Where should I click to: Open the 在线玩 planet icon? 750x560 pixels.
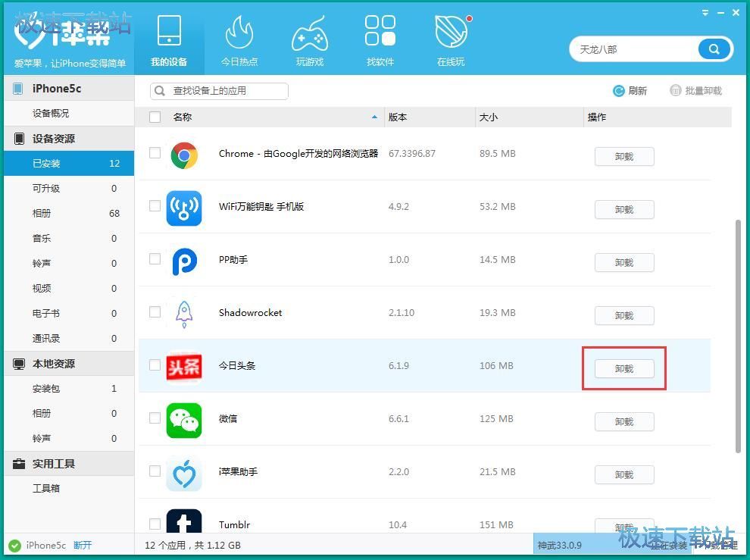(x=452, y=31)
